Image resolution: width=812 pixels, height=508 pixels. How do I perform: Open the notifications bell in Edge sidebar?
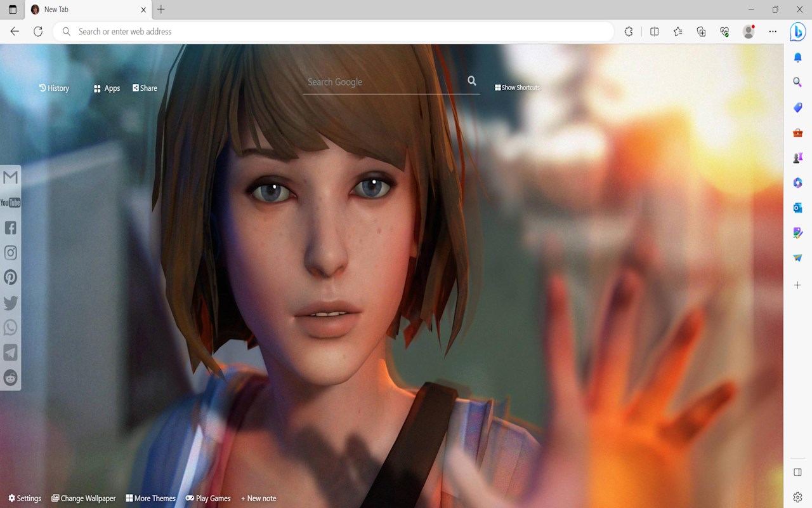[798, 58]
